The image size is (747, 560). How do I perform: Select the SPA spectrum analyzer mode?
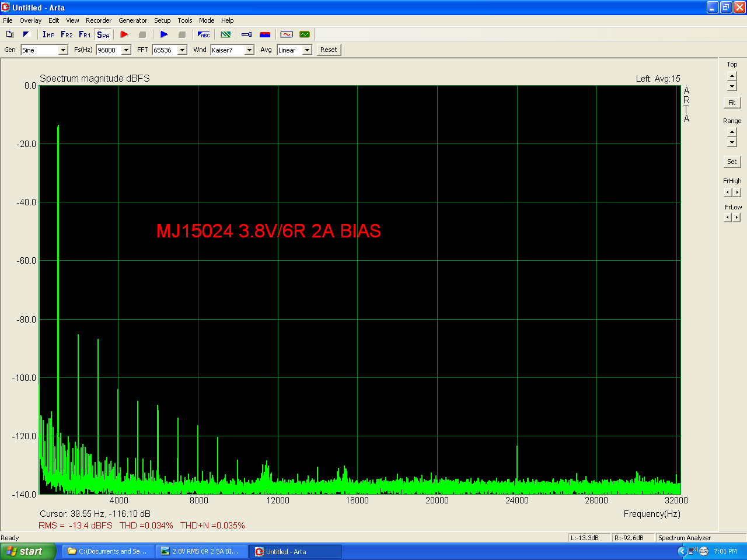pyautogui.click(x=103, y=34)
